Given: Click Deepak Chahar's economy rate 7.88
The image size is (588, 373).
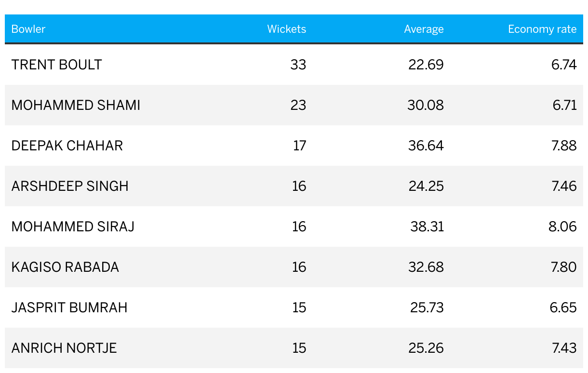Looking at the screenshot, I should tap(564, 146).
